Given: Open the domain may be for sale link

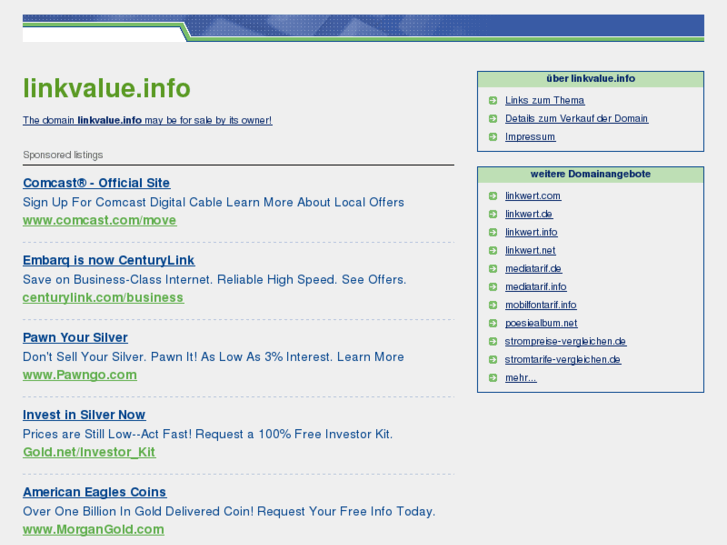Looking at the screenshot, I should click(147, 120).
